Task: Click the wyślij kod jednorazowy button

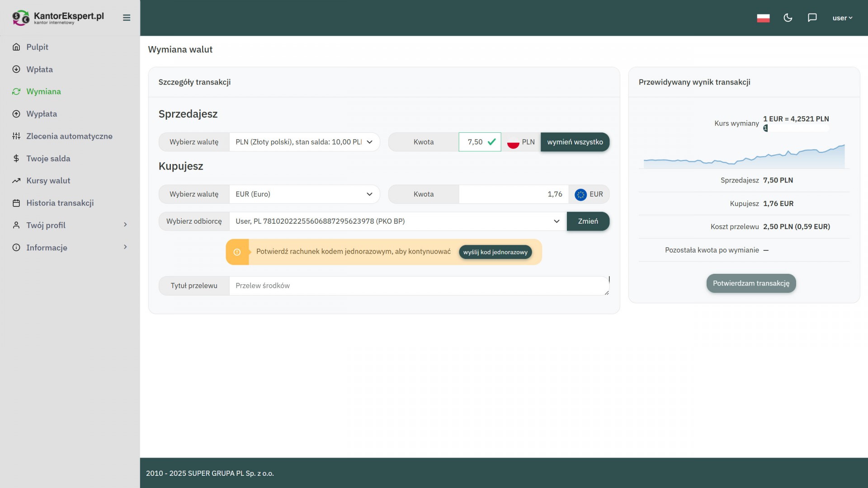Action: 495,252
